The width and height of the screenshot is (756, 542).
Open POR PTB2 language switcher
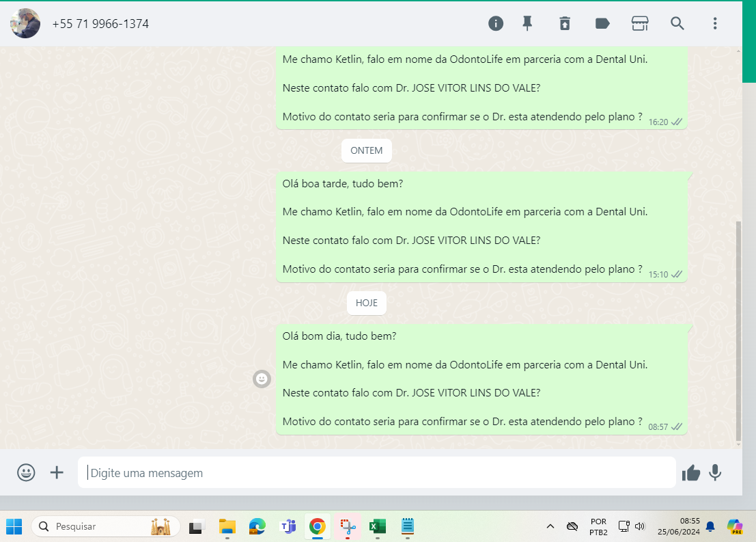(598, 526)
